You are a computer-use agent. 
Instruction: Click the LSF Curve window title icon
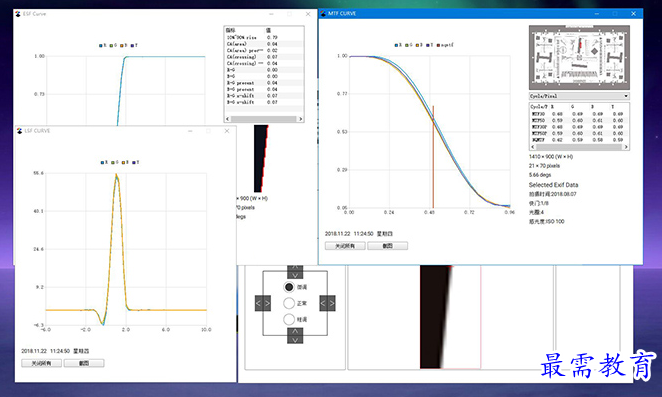tap(19, 131)
